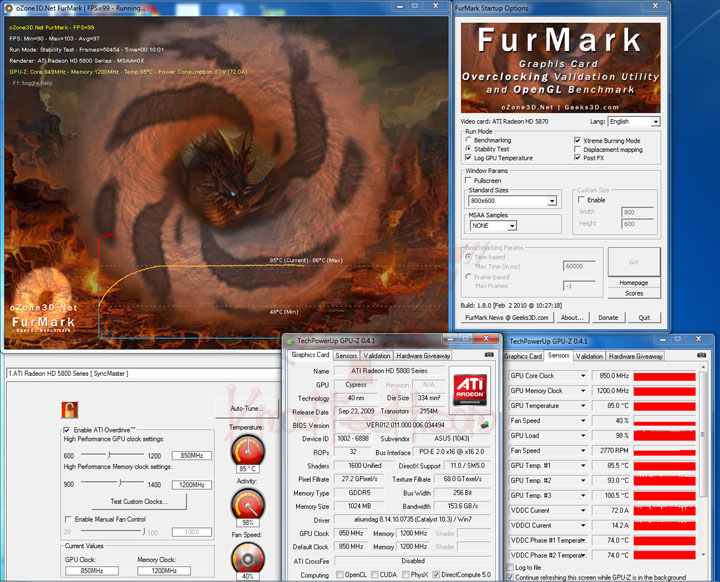Click the Donate button
The height and width of the screenshot is (582, 720).
coord(608,317)
